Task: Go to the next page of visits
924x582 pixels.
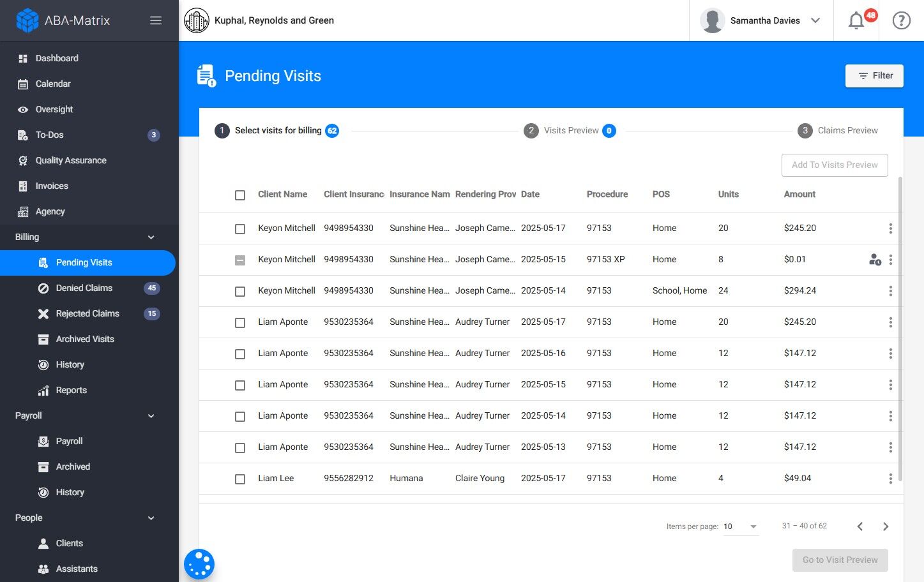Action: click(886, 526)
